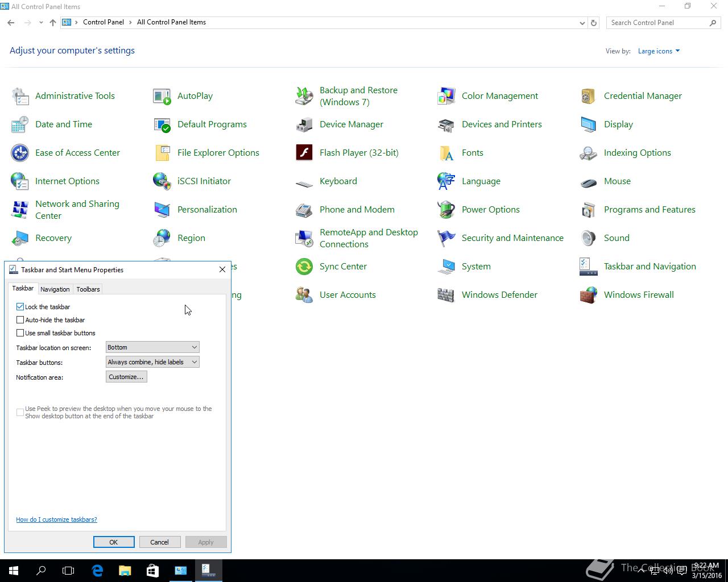This screenshot has height=582, width=728.
Task: Open Power Options icon
Action: coord(446,210)
